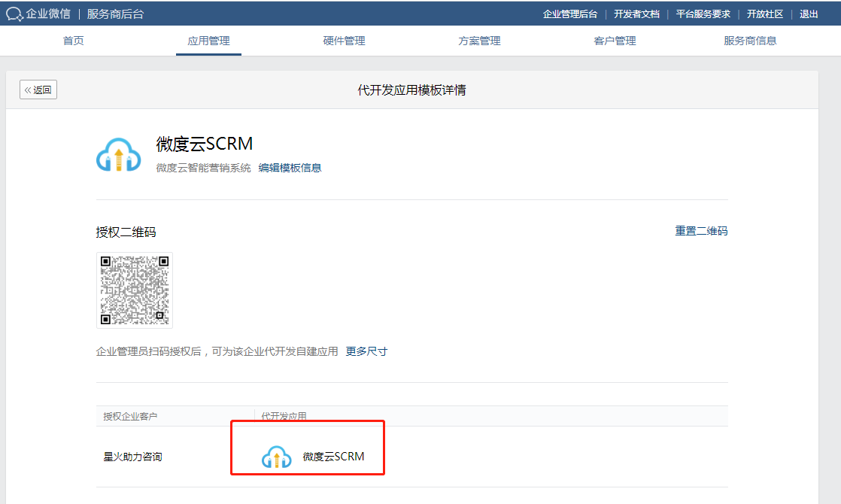
Task: Click the 更多尺寸 link
Action: point(366,351)
